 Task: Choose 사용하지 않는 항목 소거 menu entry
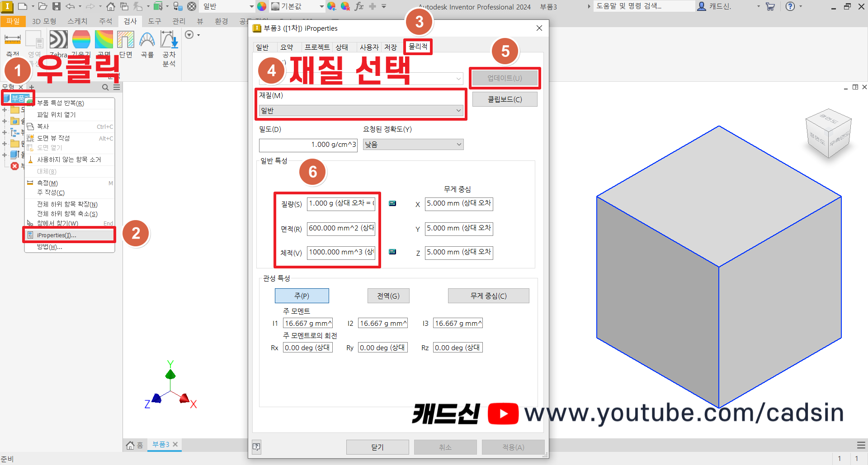70,160
